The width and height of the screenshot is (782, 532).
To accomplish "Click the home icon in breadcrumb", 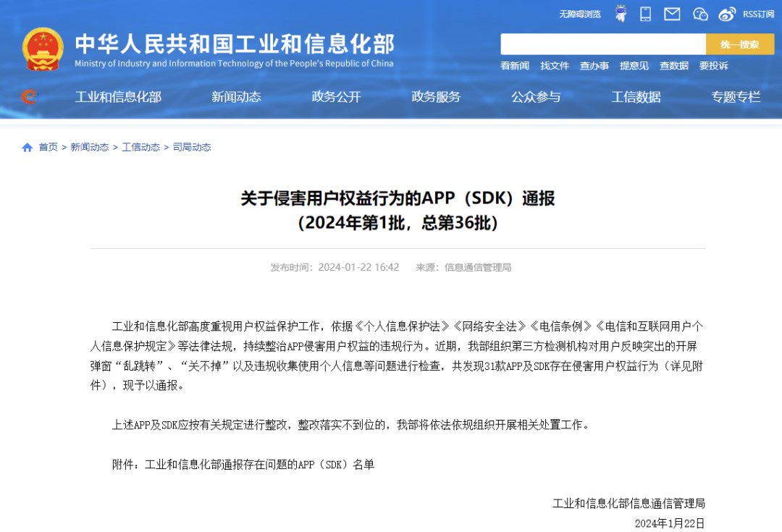I will pyautogui.click(x=28, y=147).
